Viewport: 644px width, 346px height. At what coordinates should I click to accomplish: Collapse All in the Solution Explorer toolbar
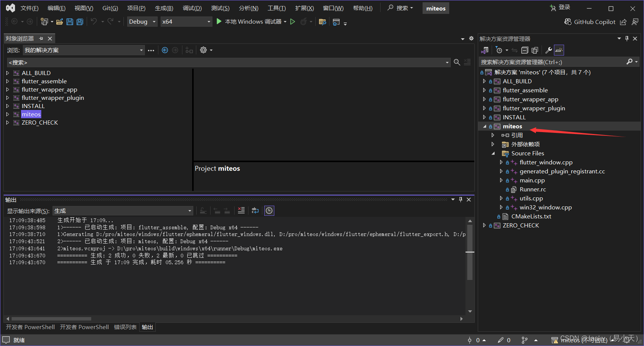click(525, 50)
